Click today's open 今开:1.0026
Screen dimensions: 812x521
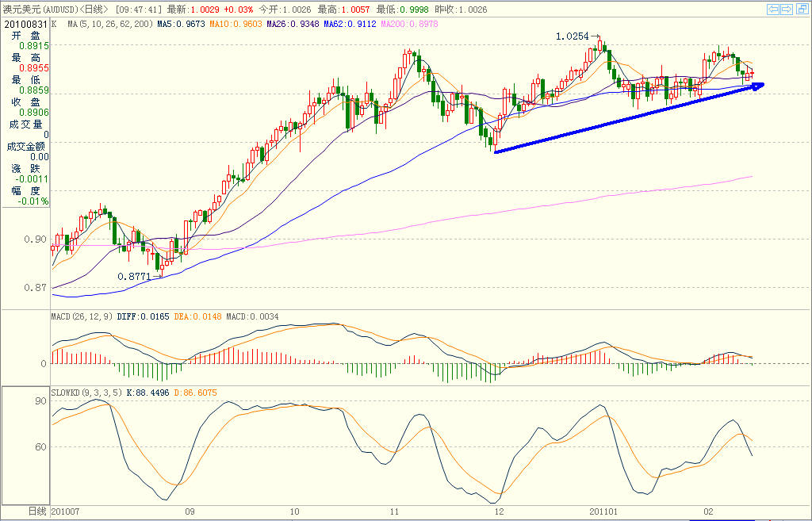[x=285, y=10]
